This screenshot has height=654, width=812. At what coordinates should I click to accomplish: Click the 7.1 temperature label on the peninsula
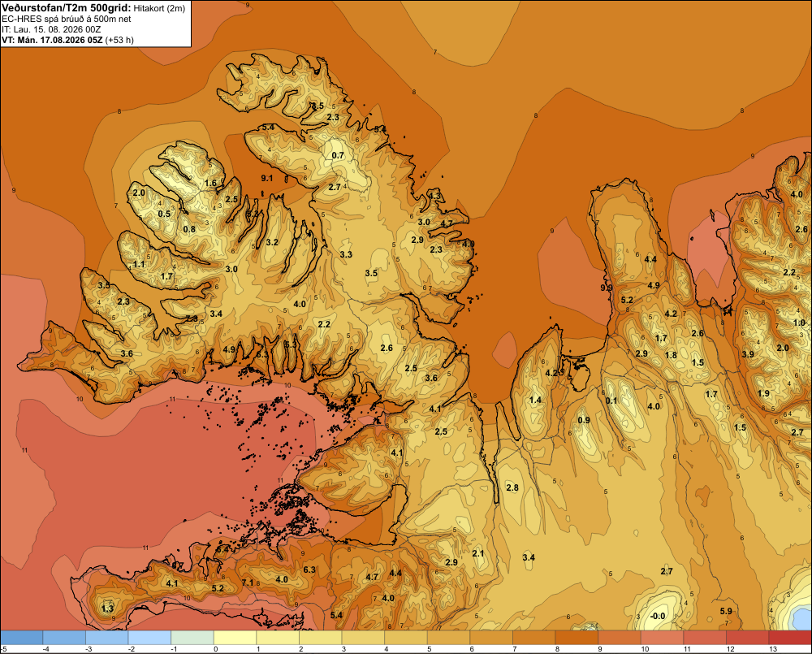coord(248,583)
